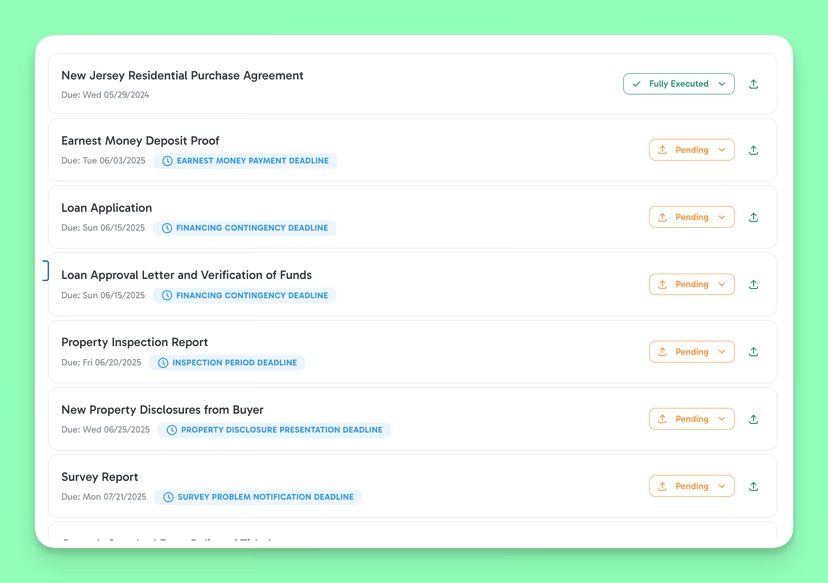Click upload icon beside Earnest Money Deposit Proof
828x583 pixels.
[x=753, y=150]
